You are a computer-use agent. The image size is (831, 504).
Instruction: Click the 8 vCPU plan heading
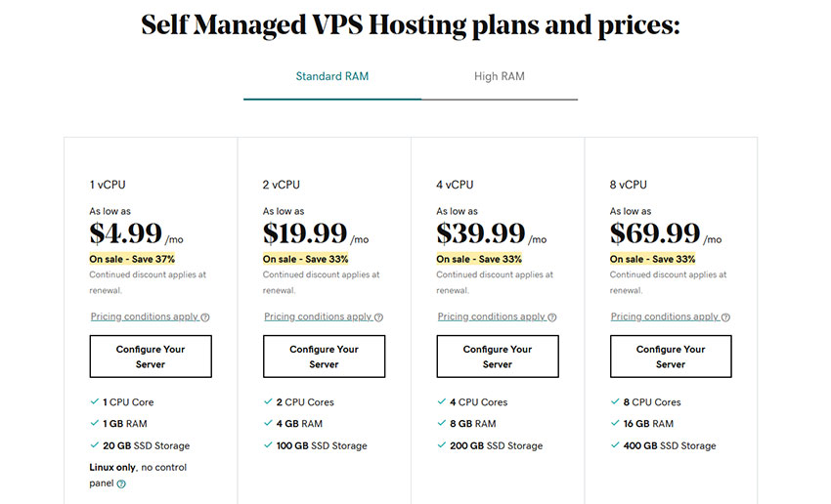(629, 185)
